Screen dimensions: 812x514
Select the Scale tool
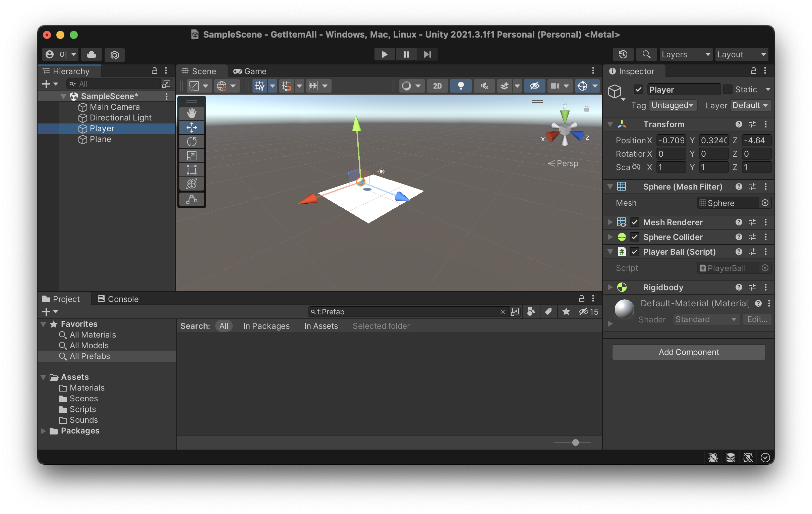tap(191, 156)
